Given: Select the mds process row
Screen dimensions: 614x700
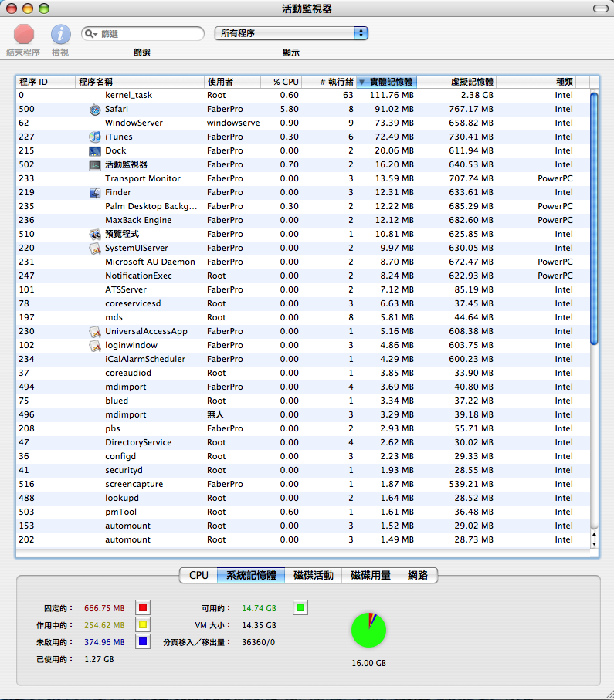Looking at the screenshot, I should tap(303, 317).
